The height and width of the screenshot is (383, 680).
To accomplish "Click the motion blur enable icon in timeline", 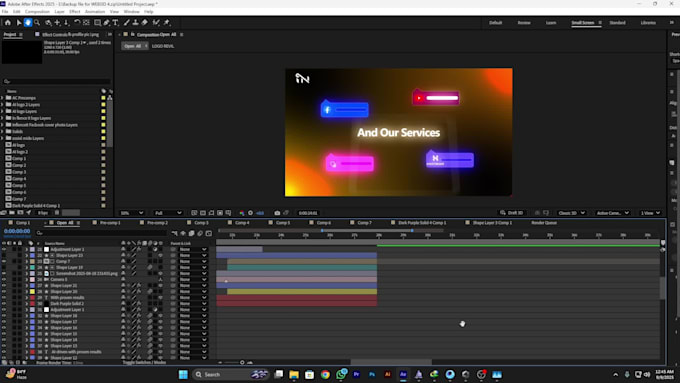I will (200, 233).
